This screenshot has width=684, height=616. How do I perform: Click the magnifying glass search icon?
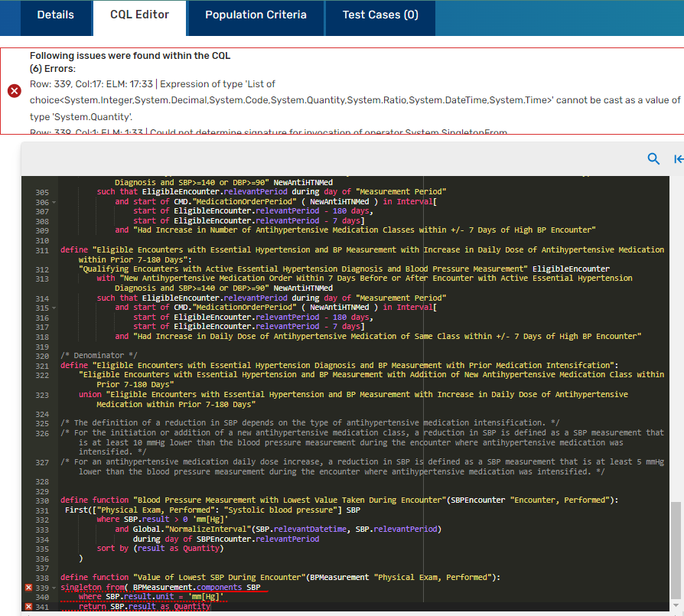(653, 159)
